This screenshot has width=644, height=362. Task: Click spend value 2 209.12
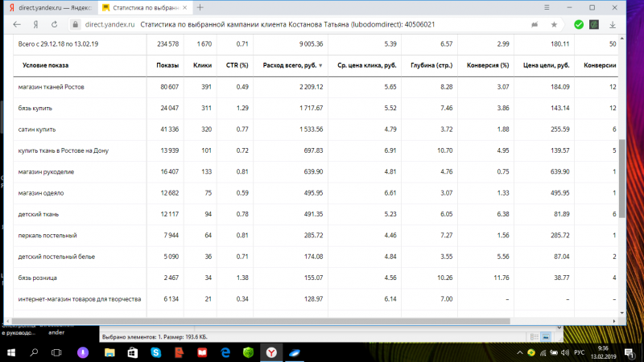[311, 87]
